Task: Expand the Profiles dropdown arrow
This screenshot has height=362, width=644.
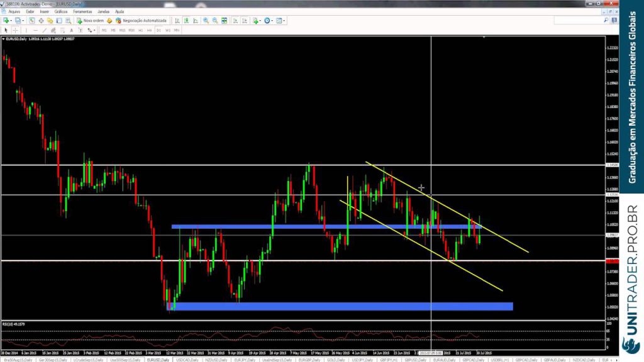Action: (23, 21)
